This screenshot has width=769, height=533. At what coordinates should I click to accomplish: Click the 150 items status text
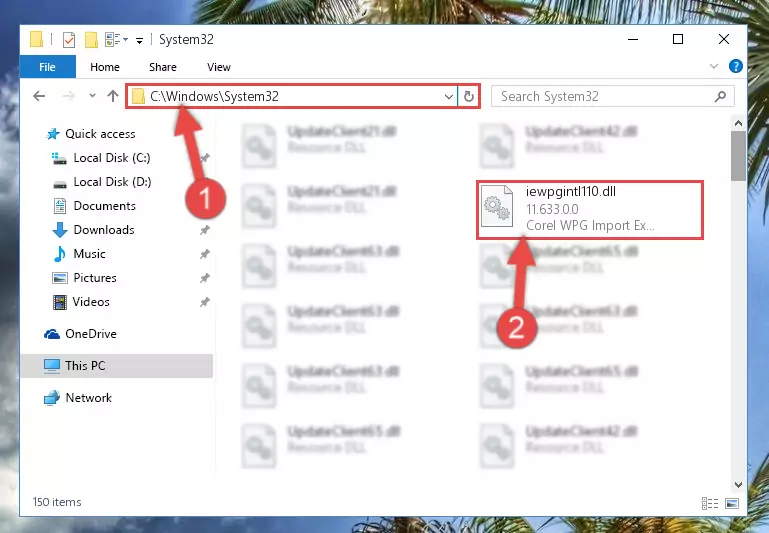coord(57,502)
